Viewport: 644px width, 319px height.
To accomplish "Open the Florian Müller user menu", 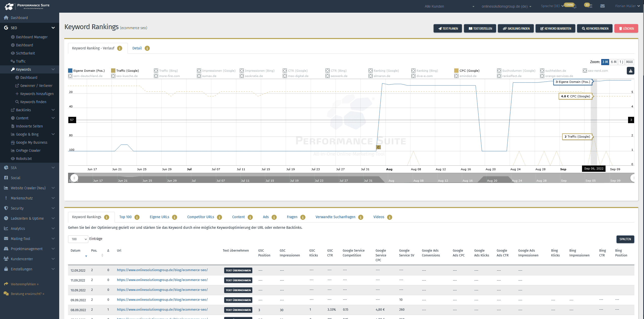I will coord(628,6).
